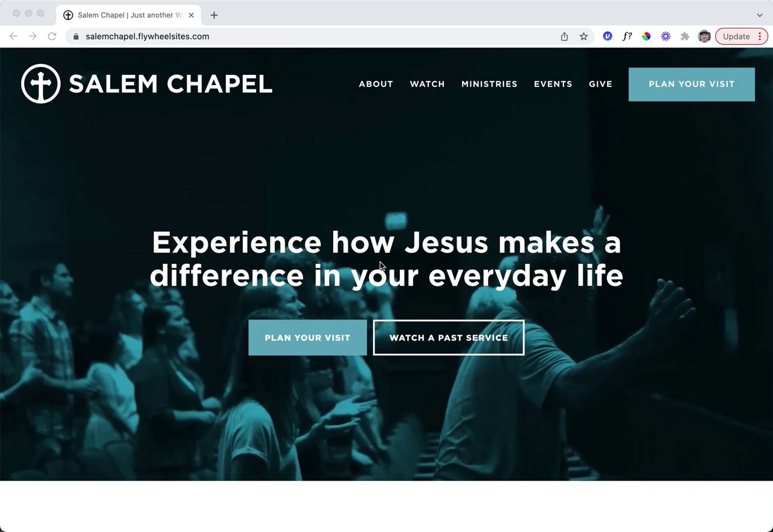Open a new tab with the plus icon
773x532 pixels.
click(x=214, y=15)
